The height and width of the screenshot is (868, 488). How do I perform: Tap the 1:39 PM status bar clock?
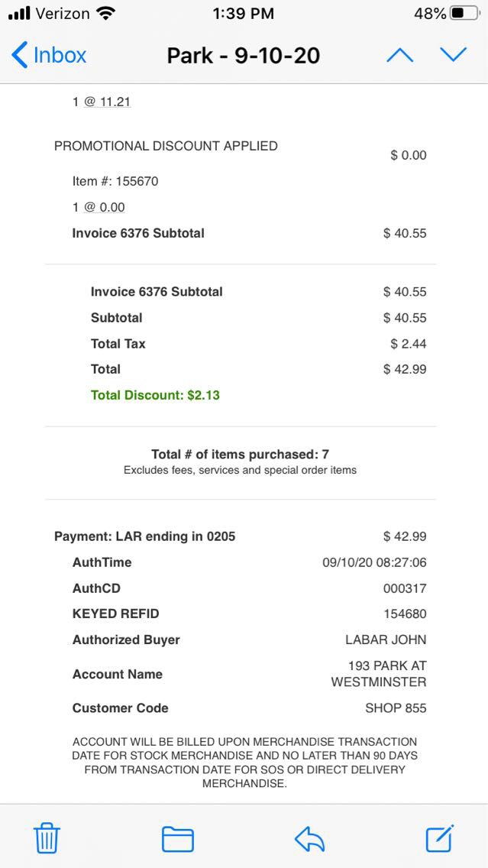pyautogui.click(x=244, y=14)
